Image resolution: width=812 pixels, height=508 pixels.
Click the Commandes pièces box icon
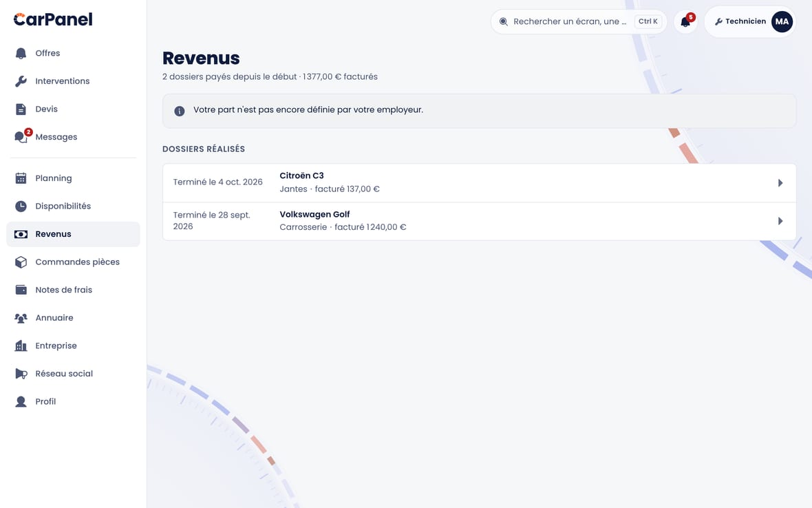(21, 262)
